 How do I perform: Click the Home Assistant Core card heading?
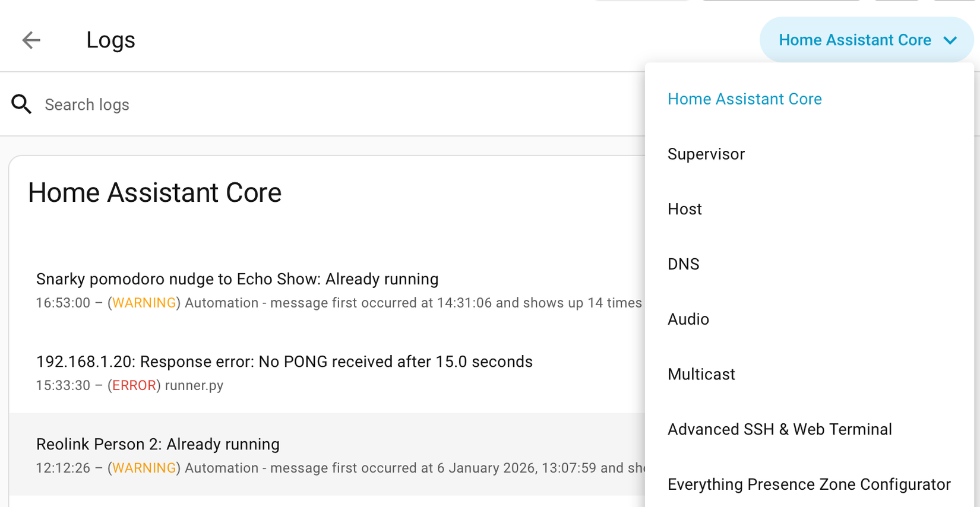point(154,193)
